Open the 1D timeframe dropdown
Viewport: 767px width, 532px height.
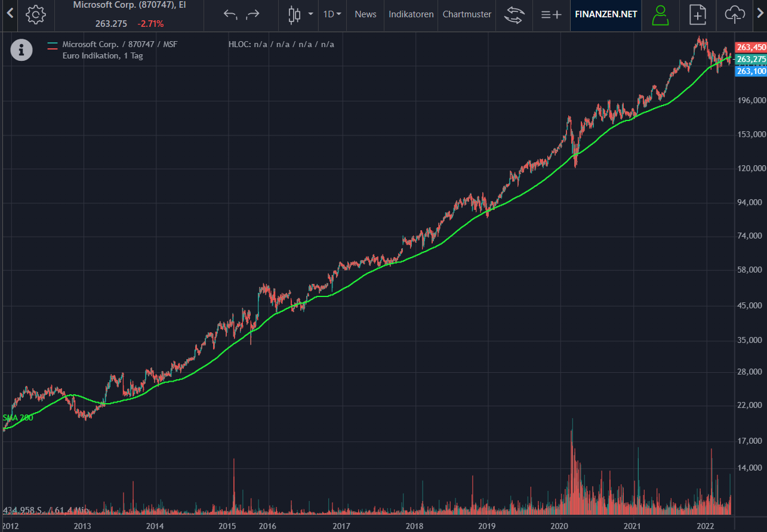(332, 14)
